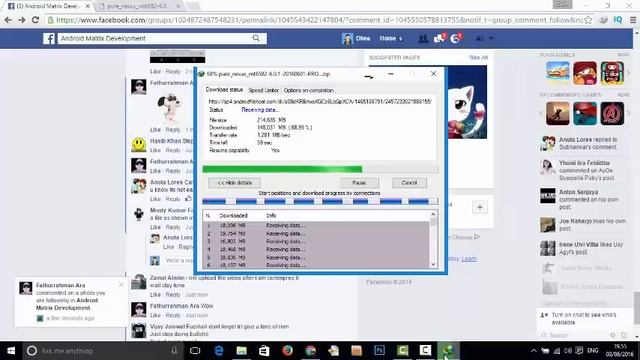The image size is (640, 360).
Task: Open the chat options gear icon
Action: pyautogui.click(x=612, y=335)
